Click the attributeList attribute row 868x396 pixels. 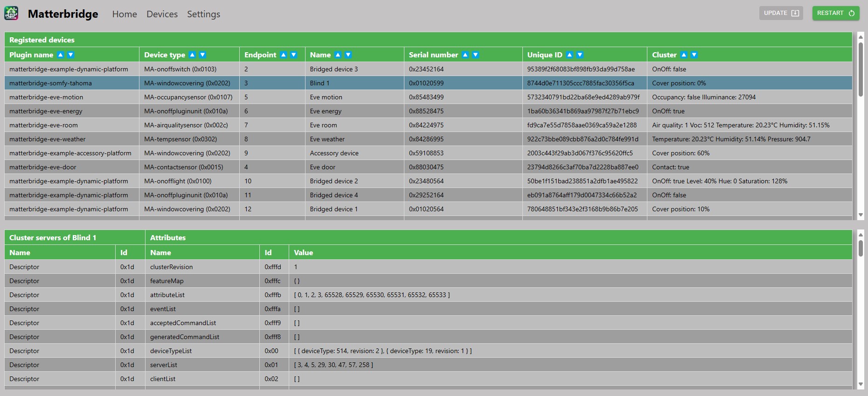tap(428, 295)
